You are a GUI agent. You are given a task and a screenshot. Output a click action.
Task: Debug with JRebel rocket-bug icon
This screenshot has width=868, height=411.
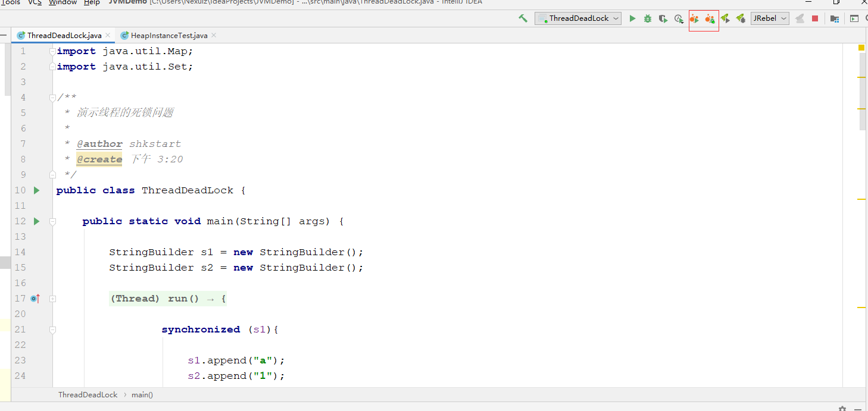coord(741,18)
